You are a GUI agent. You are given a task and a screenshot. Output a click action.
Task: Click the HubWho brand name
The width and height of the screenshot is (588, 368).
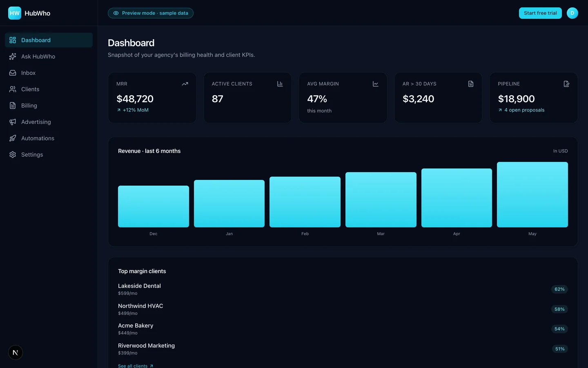coord(38,13)
